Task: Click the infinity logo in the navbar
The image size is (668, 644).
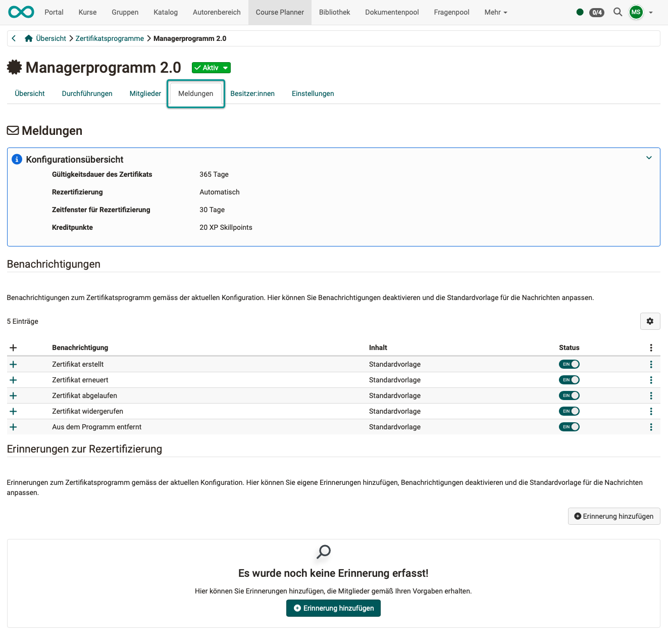Action: pyautogui.click(x=21, y=12)
